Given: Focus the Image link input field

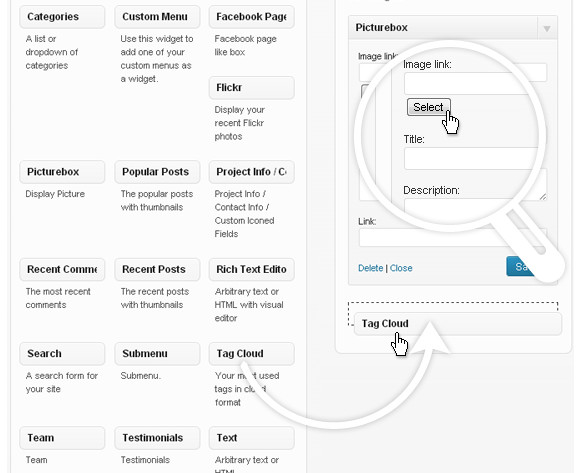Looking at the screenshot, I should coord(476,84).
